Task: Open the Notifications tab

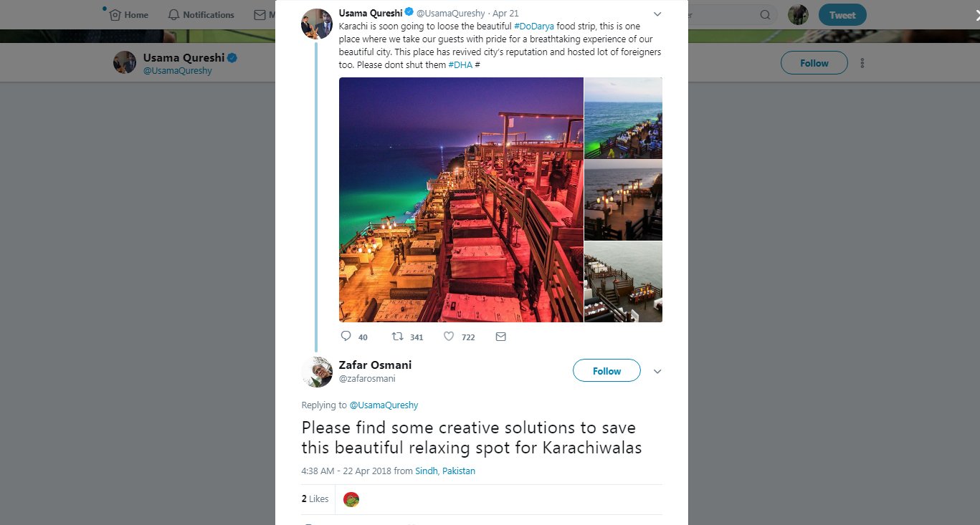Action: 201,15
